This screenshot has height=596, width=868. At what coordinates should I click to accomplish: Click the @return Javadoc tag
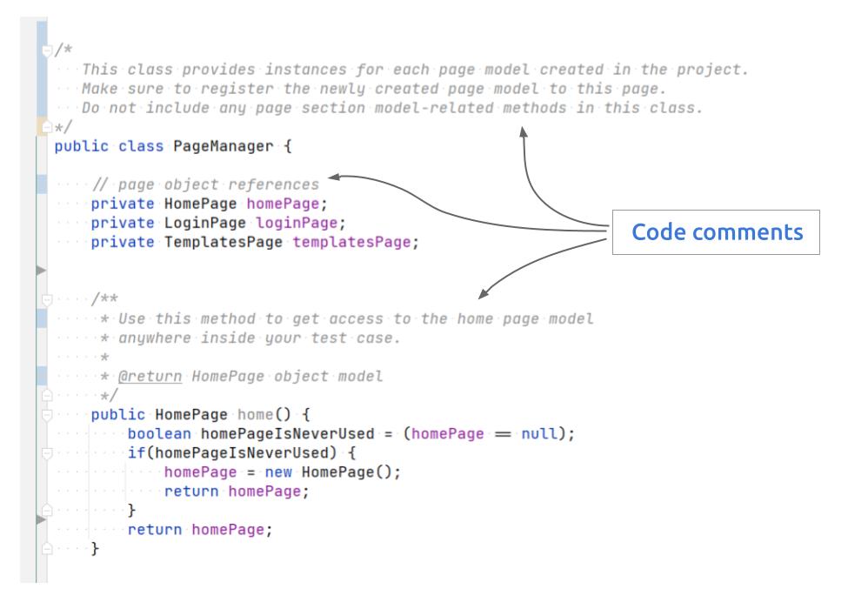point(150,377)
